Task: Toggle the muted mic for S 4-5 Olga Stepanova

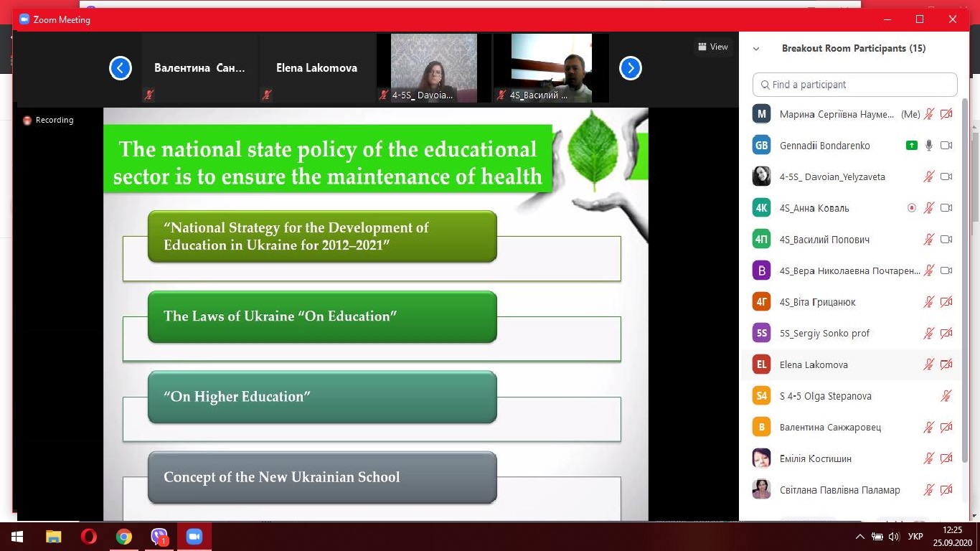Action: pyautogui.click(x=946, y=396)
